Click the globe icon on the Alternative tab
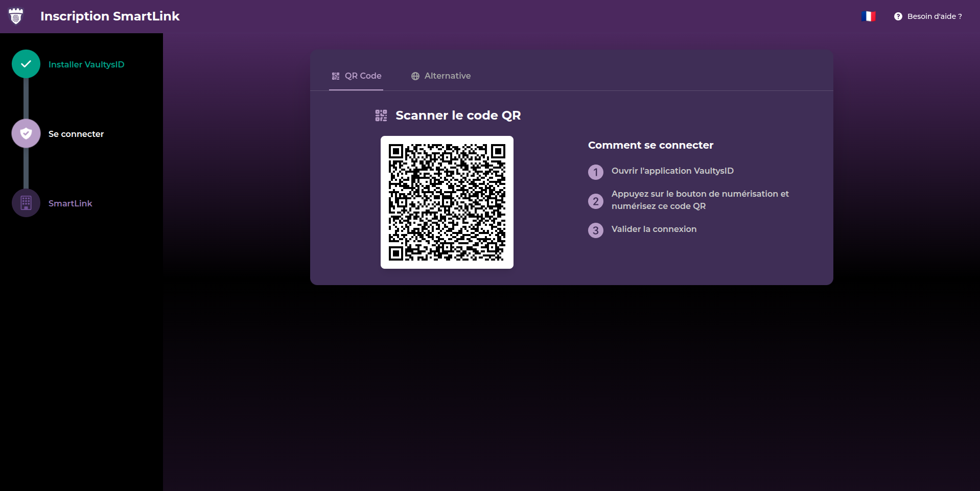The height and width of the screenshot is (491, 980). [414, 76]
